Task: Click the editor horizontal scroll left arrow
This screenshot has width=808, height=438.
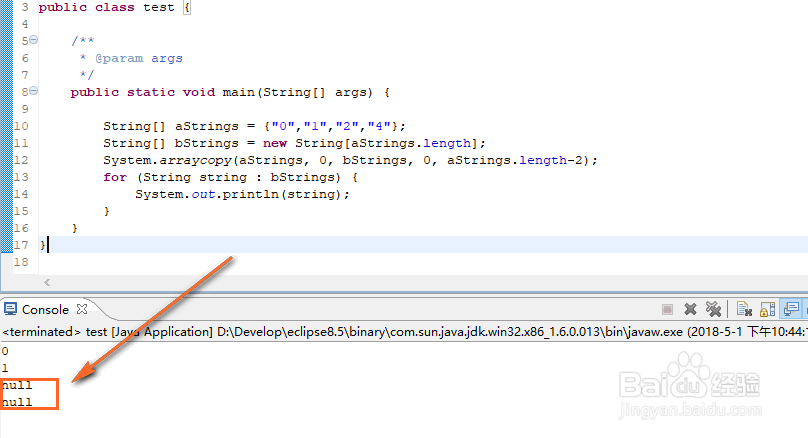Action: 47,282
